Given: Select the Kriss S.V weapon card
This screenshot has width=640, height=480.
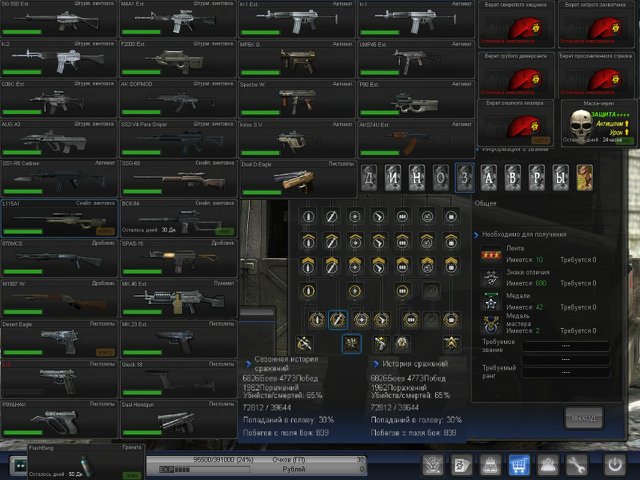Looking at the screenshot, I should [297, 139].
